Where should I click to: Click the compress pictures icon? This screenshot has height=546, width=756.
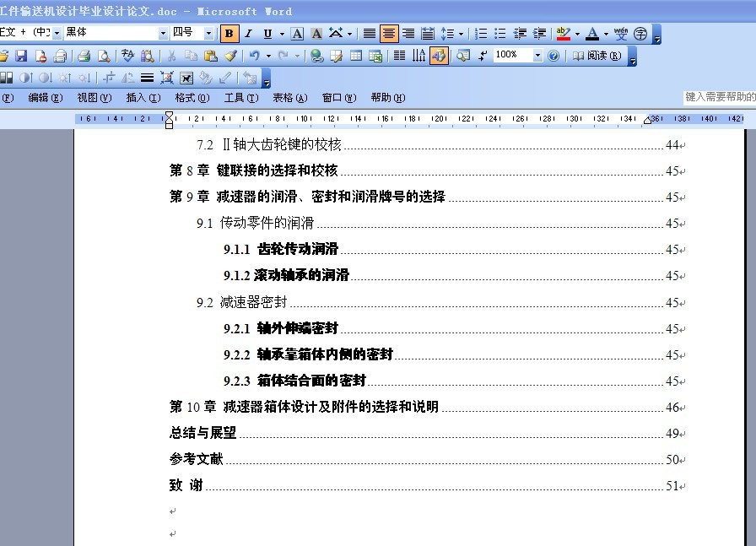tap(167, 78)
